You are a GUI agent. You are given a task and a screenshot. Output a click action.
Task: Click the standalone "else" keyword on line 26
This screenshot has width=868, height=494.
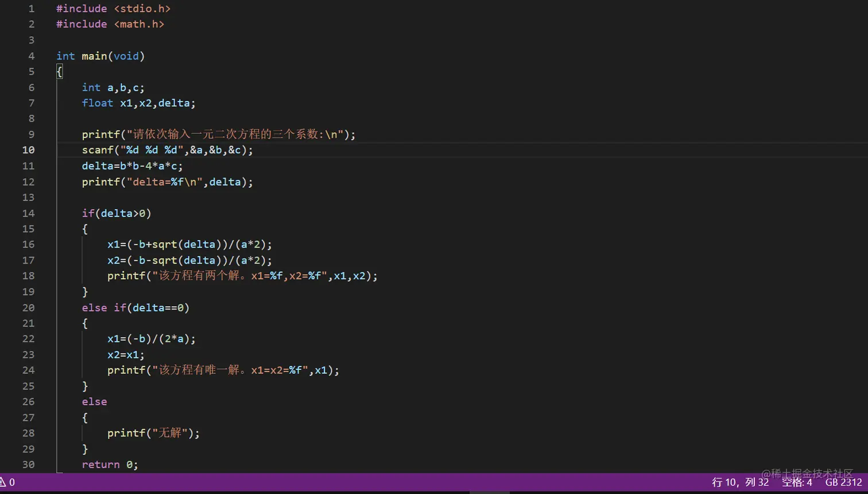coord(94,402)
